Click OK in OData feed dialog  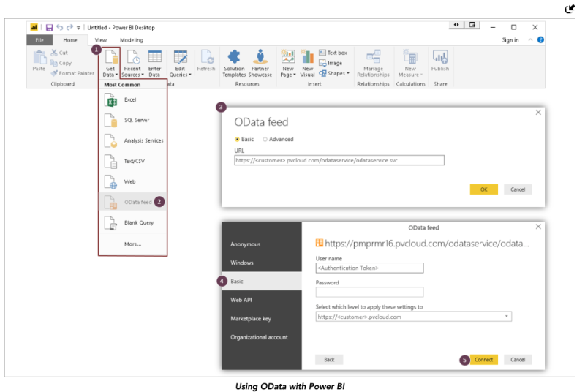coord(483,189)
